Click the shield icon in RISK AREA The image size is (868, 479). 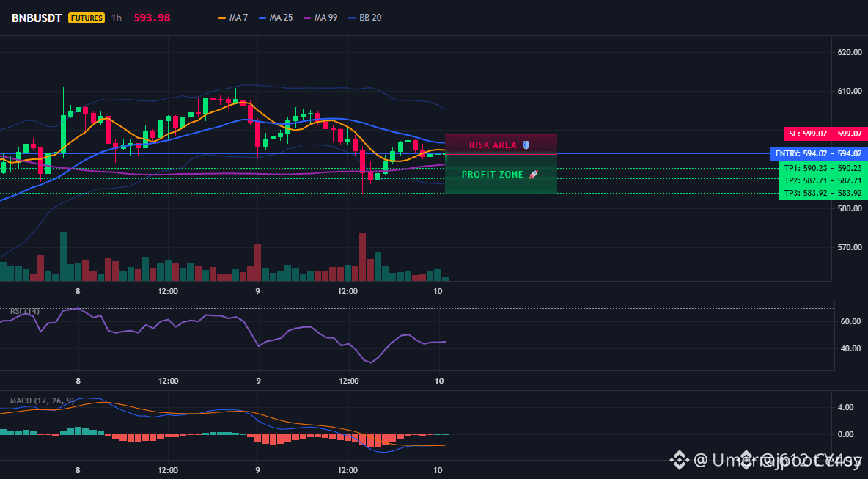coord(526,145)
